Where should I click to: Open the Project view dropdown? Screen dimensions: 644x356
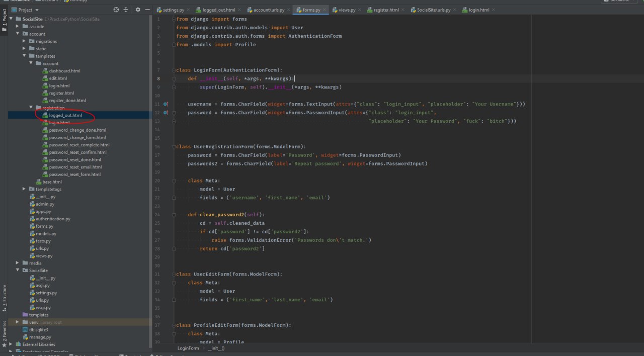[25, 10]
